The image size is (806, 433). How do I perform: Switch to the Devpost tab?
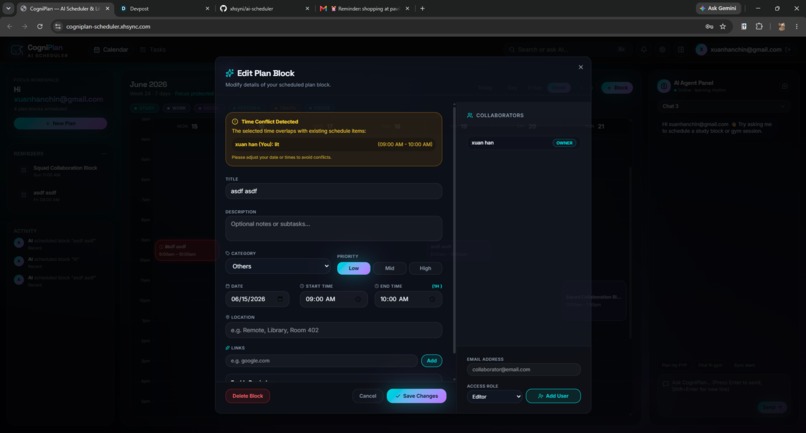[163, 9]
